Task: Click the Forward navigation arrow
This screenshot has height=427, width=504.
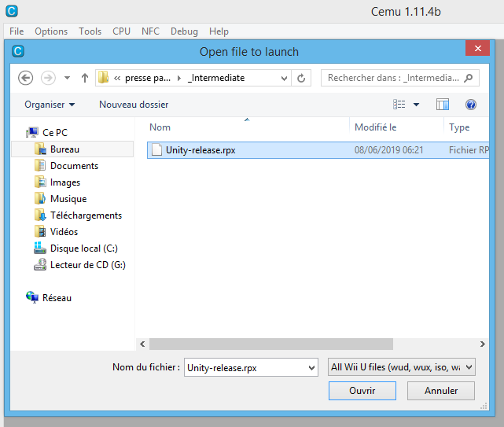Action: click(48, 78)
